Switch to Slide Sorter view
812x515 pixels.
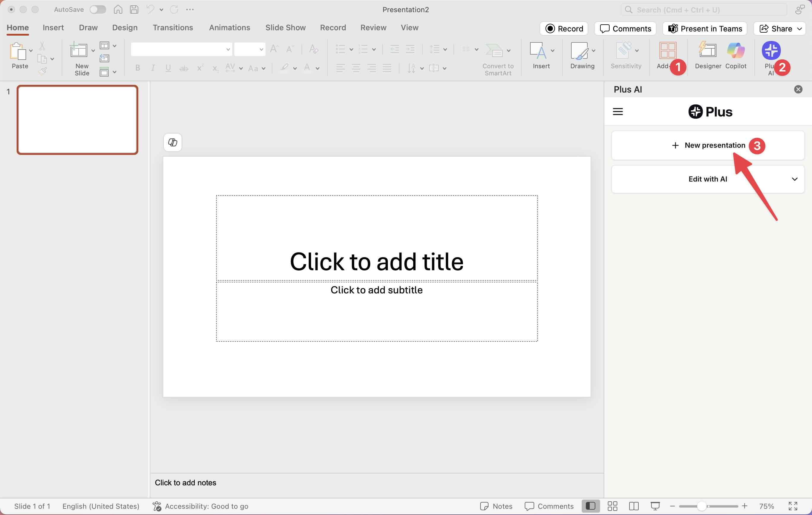coord(612,506)
